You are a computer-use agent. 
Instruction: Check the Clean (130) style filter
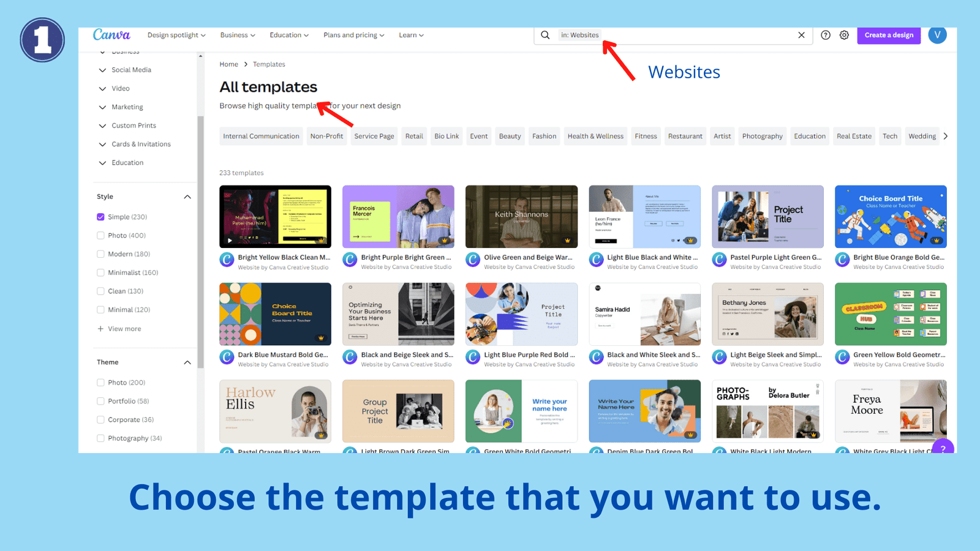click(x=100, y=291)
